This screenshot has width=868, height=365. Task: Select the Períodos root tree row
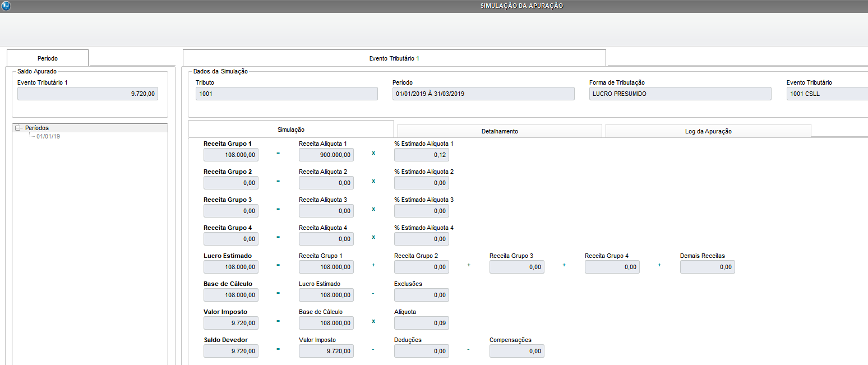coord(90,128)
